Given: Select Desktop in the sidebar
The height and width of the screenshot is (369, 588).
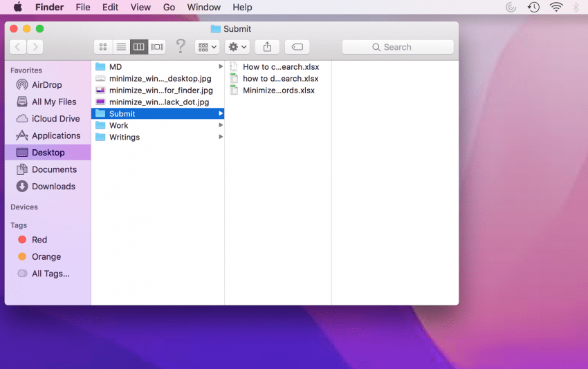Looking at the screenshot, I should 48,153.
